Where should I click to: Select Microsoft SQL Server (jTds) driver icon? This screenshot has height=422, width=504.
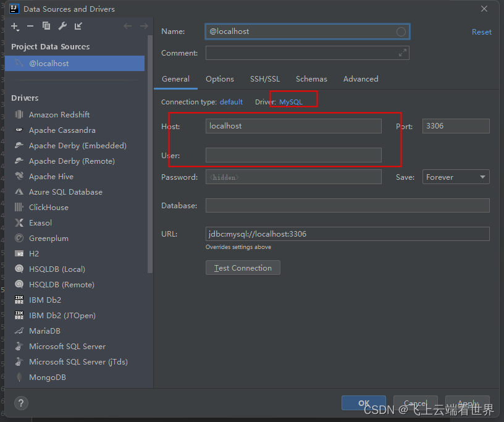pos(19,361)
